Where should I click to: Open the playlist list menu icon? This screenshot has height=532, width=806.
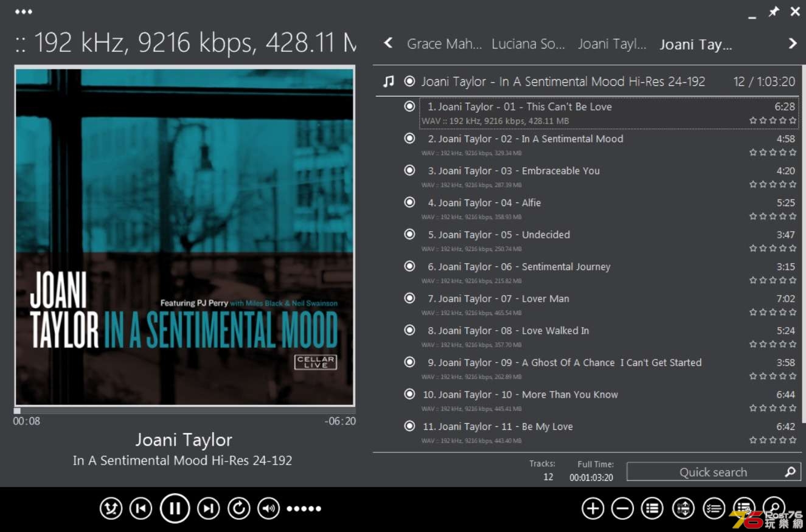653,508
